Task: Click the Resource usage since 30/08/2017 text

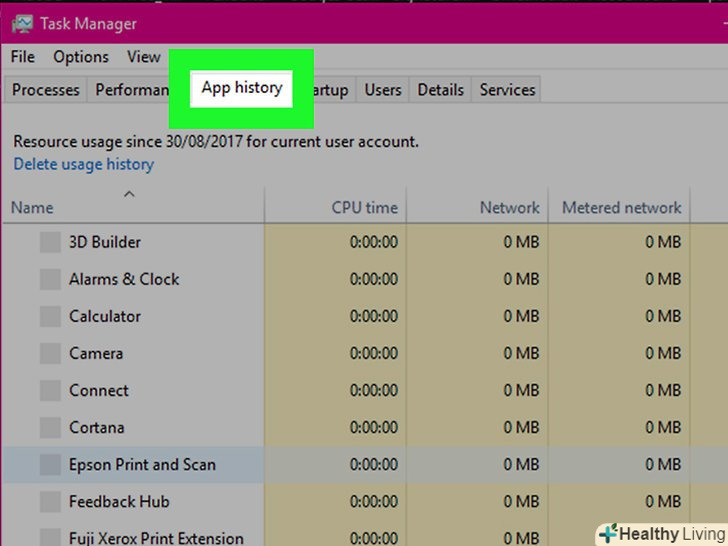Action: [x=216, y=142]
